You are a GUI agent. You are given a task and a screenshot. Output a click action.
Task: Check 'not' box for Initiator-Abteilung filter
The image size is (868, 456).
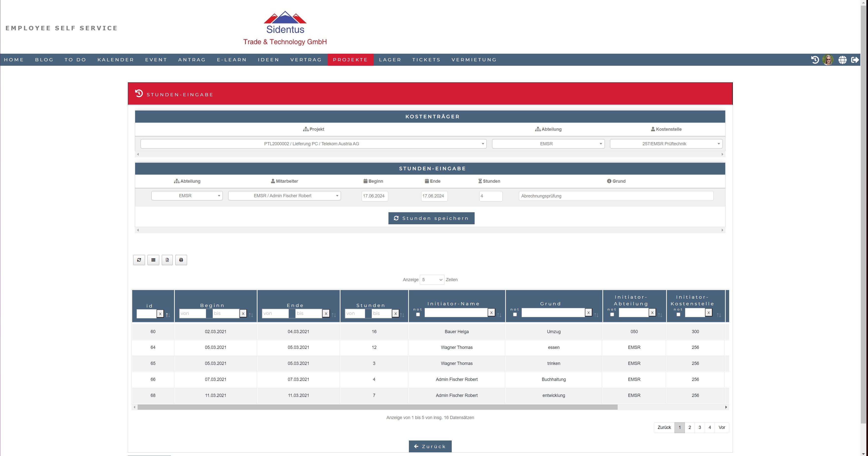(x=612, y=314)
